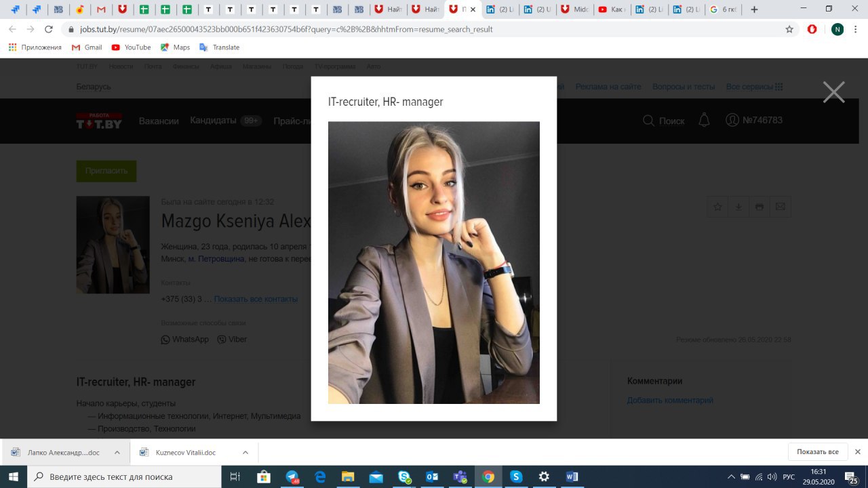The height and width of the screenshot is (488, 868).
Task: Open the Gmail bookmark
Action: pos(87,47)
